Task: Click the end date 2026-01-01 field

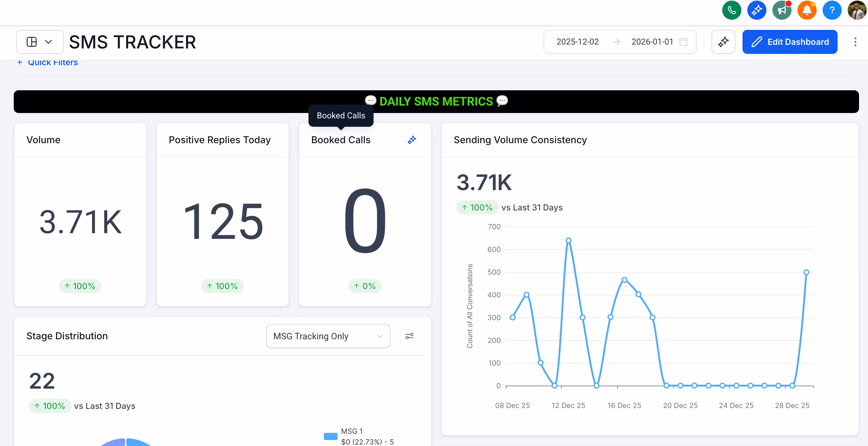Action: point(652,42)
